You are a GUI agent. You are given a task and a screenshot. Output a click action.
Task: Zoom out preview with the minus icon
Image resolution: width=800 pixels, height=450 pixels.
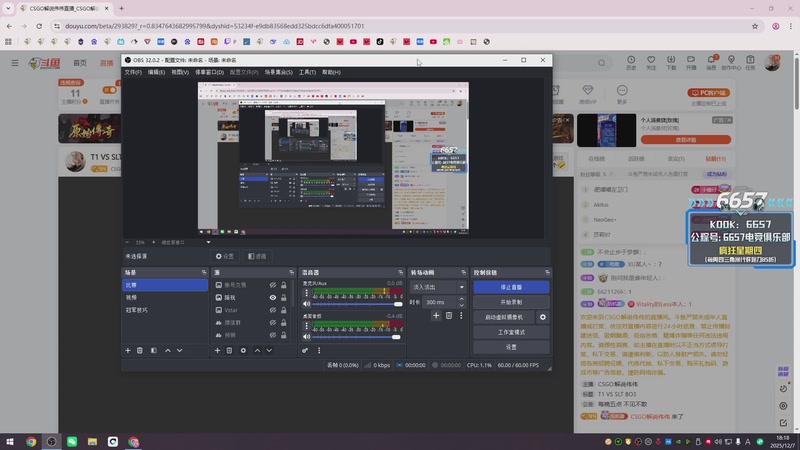[x=127, y=242]
